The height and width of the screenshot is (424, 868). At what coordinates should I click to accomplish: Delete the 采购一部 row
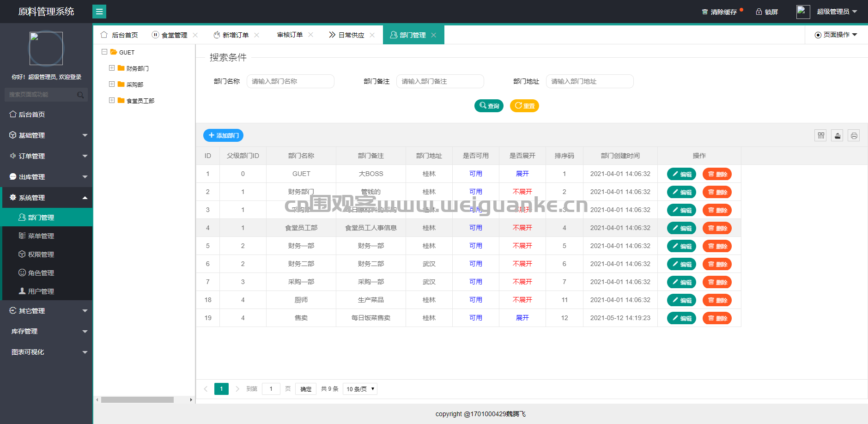coord(717,282)
